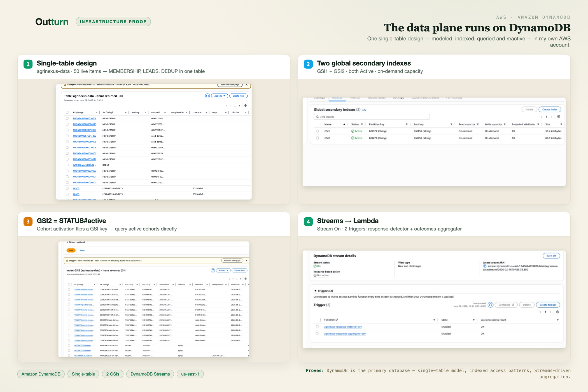Screen dimensions: 588x392
Task: Click Turn off for the DynamoDB stream
Action: pos(551,256)
